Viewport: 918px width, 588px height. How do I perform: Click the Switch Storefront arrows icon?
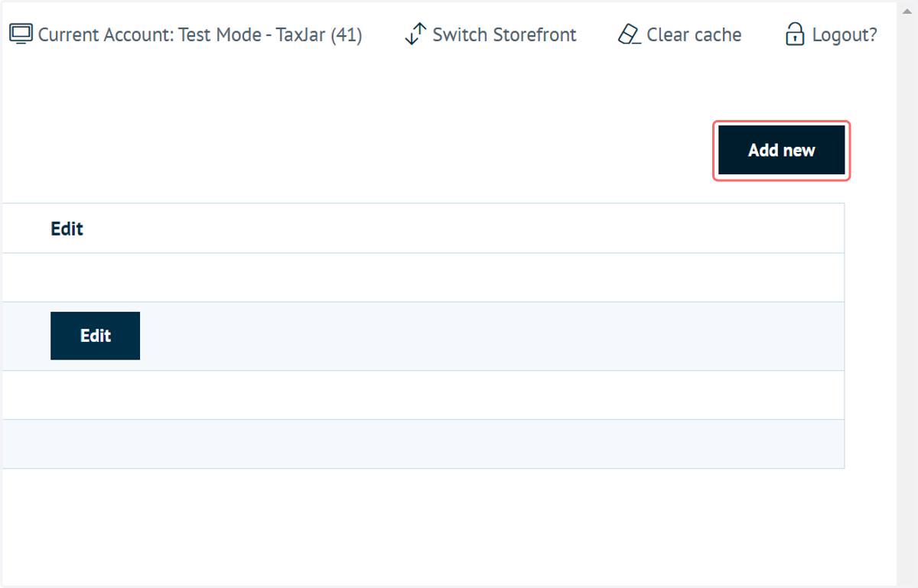(x=415, y=34)
